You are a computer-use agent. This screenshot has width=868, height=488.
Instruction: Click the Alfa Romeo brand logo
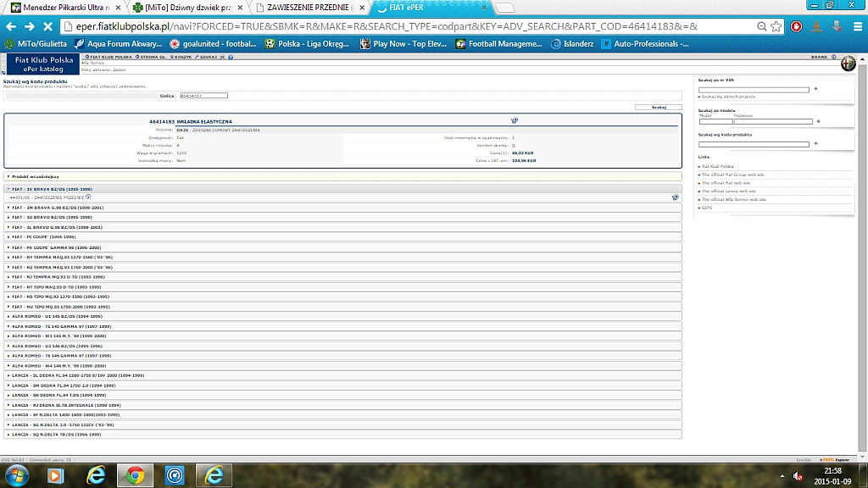pyautogui.click(x=848, y=64)
